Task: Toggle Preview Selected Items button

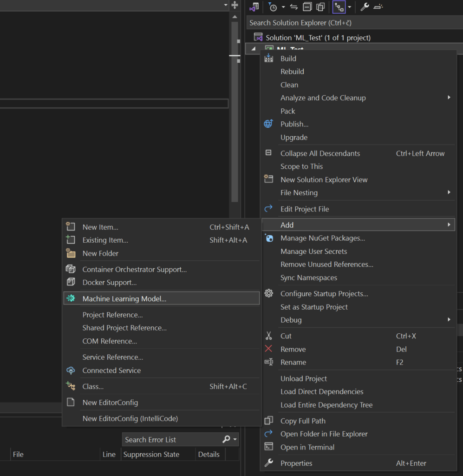Action: coord(378,7)
